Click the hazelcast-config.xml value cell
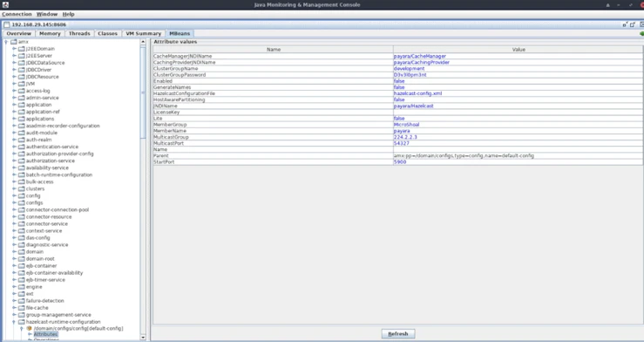This screenshot has width=644, height=342. tap(519, 93)
